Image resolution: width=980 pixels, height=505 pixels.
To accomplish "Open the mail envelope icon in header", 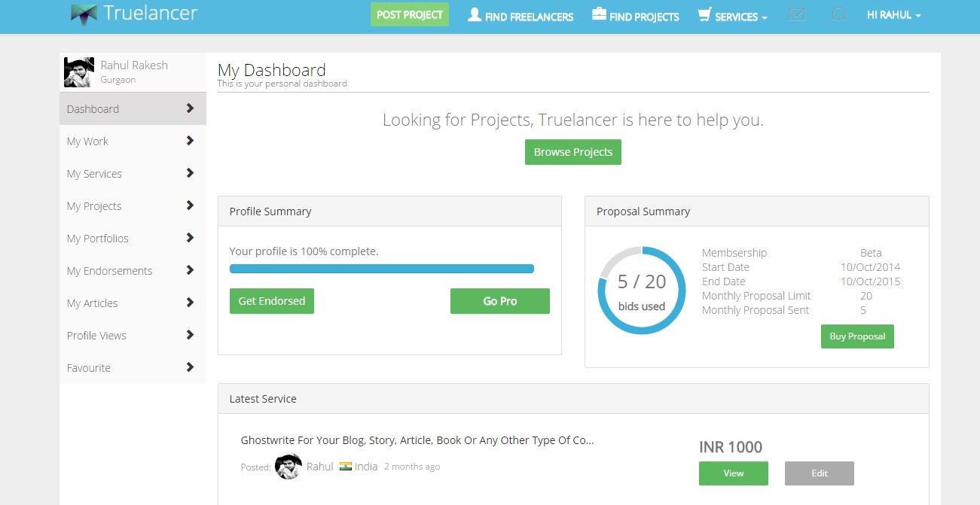I will [x=796, y=14].
